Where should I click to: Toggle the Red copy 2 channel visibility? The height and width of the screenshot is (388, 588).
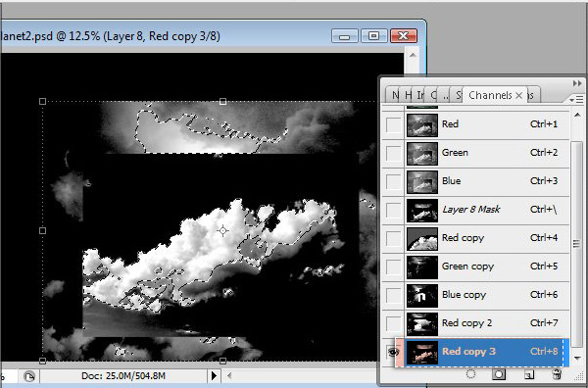coord(393,323)
